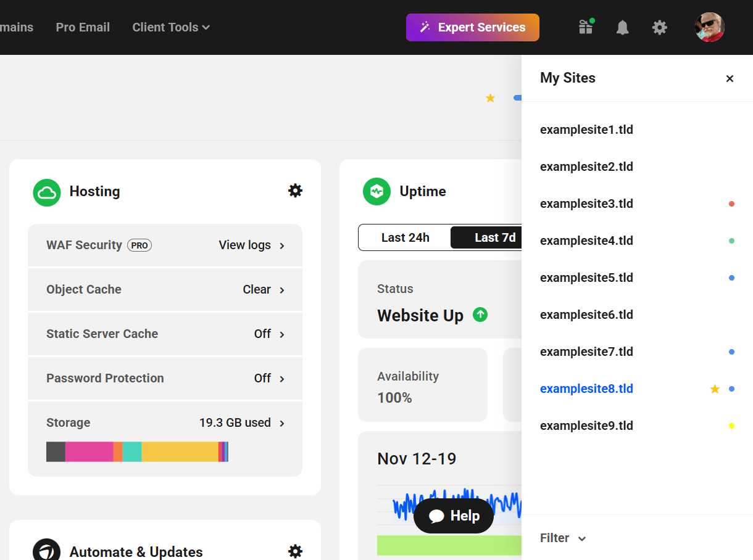Viewport: 753px width, 560px height.
Task: Open Automate & Updates settings gear
Action: pyautogui.click(x=295, y=551)
